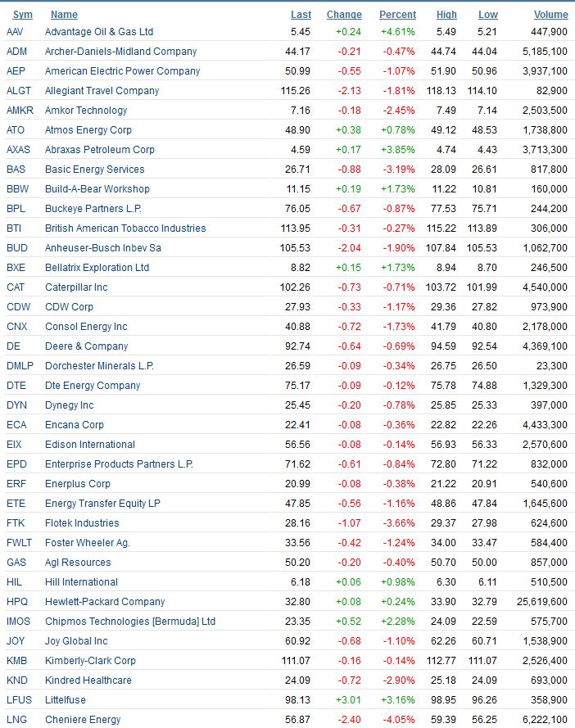Screen dimensions: 575x728
Task: Click Kindred Healthcare name
Action: (x=88, y=681)
